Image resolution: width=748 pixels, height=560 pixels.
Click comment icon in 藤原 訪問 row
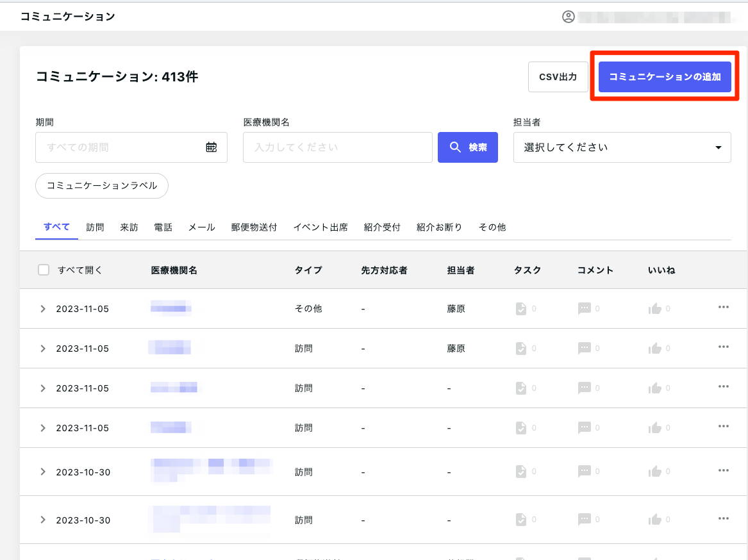coord(585,348)
